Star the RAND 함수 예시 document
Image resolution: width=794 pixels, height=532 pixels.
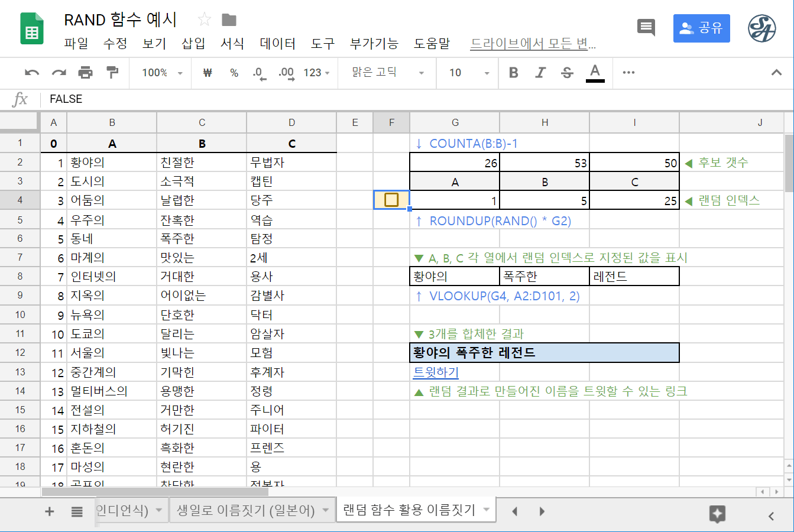click(x=205, y=20)
